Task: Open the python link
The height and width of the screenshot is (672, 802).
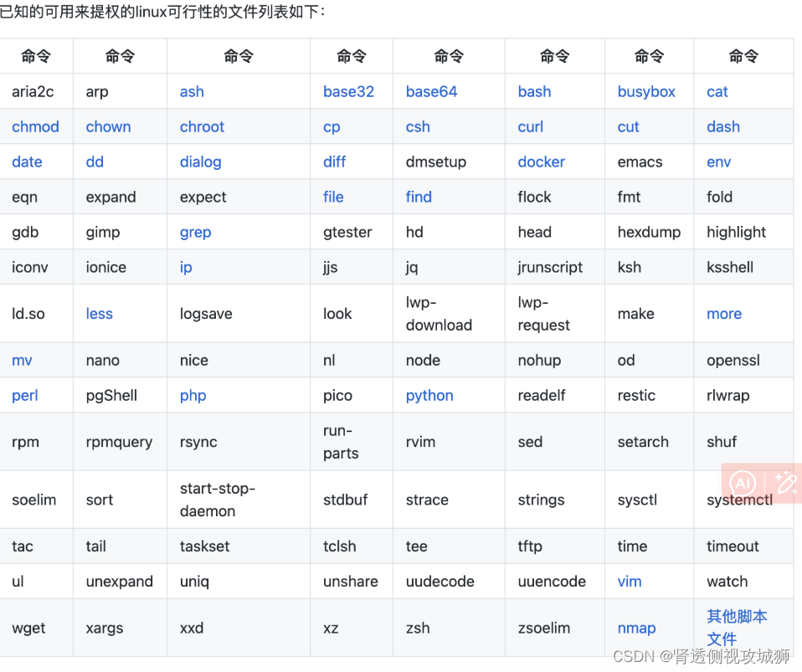Action: pos(429,396)
